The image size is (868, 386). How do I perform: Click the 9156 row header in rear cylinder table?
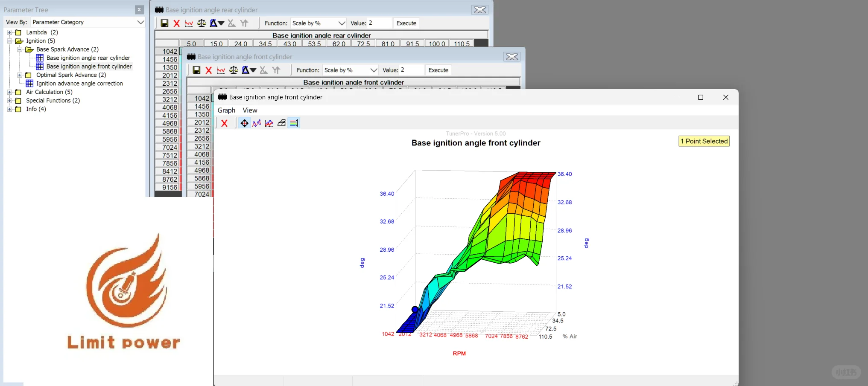click(x=168, y=187)
